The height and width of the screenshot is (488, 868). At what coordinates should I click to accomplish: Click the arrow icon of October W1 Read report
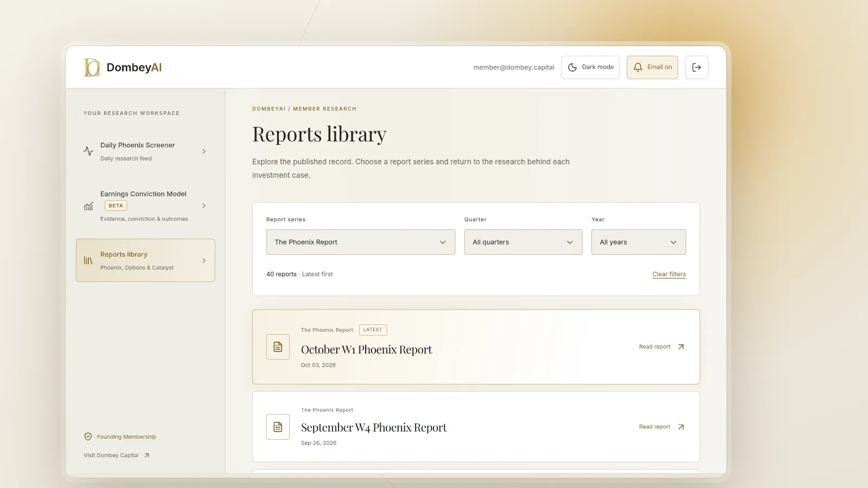pyautogui.click(x=681, y=347)
